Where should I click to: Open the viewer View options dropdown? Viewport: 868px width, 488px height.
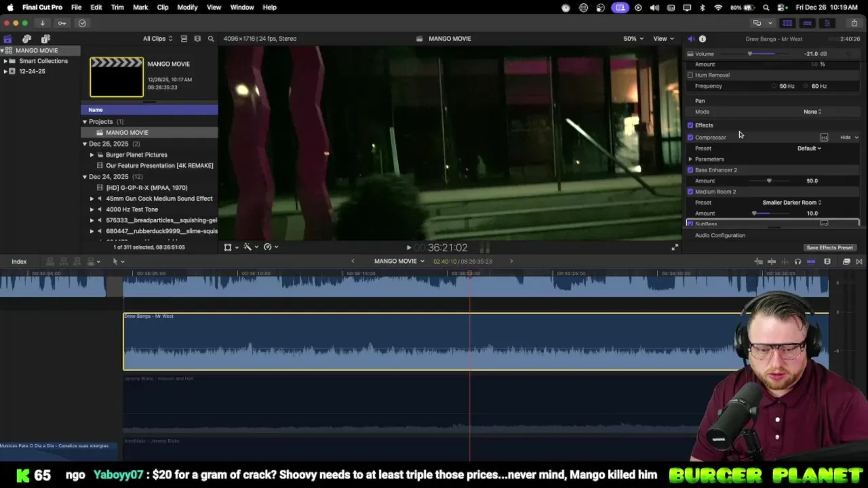663,39
